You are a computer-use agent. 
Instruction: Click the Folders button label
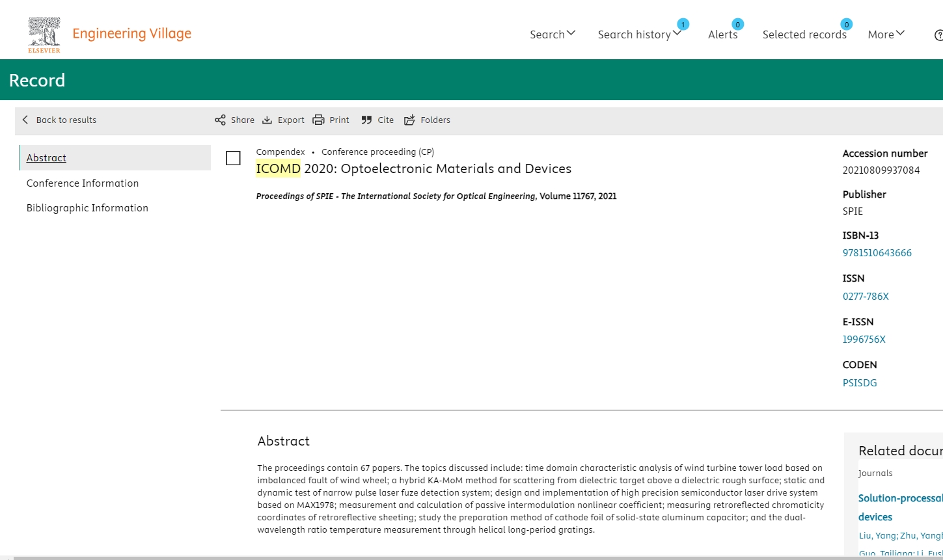coord(435,120)
